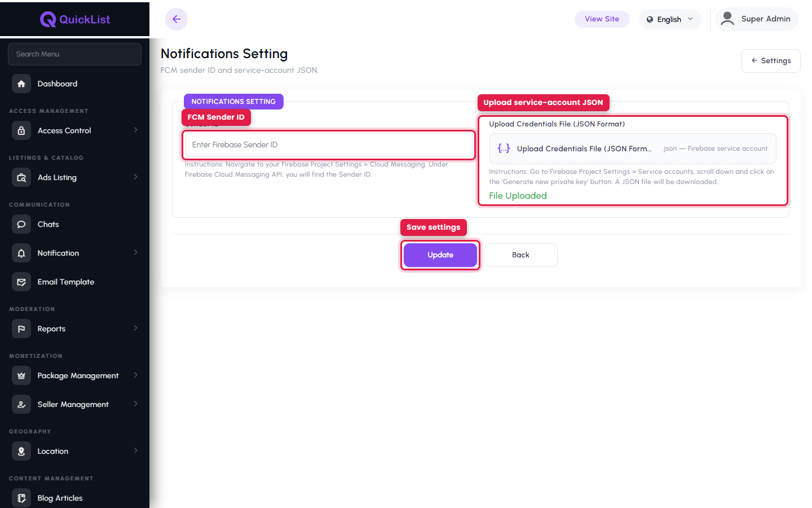Click the Super Admin user avatar
This screenshot has height=508, width=812.
tap(727, 19)
